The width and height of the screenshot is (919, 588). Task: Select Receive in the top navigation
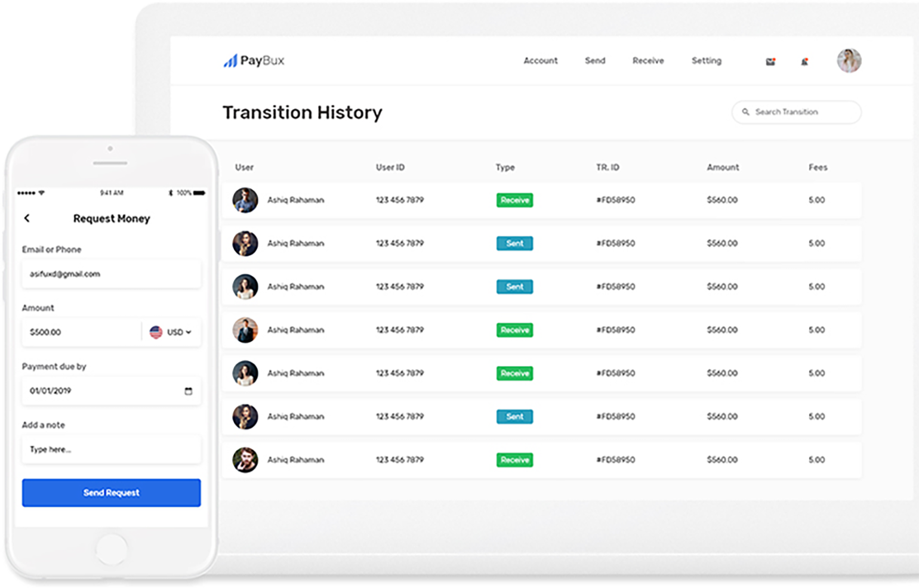click(x=648, y=61)
